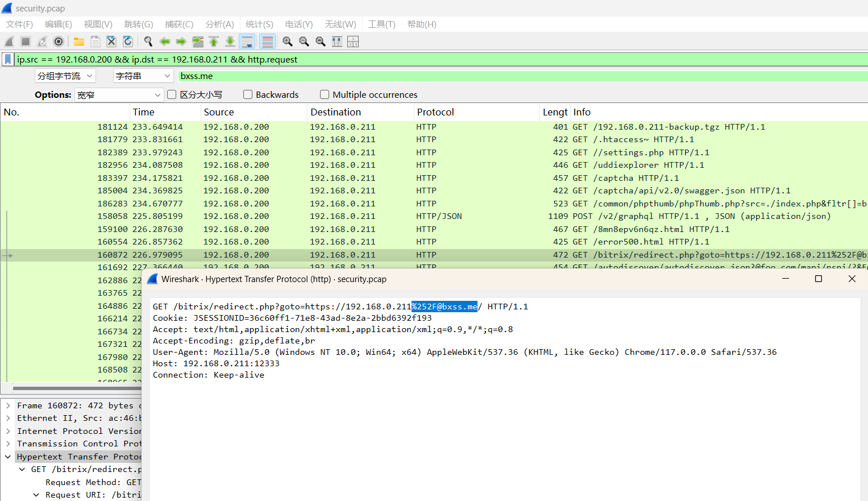This screenshot has height=501, width=868.
Task: Enable Multiple occurrences checkbox
Action: tap(325, 94)
